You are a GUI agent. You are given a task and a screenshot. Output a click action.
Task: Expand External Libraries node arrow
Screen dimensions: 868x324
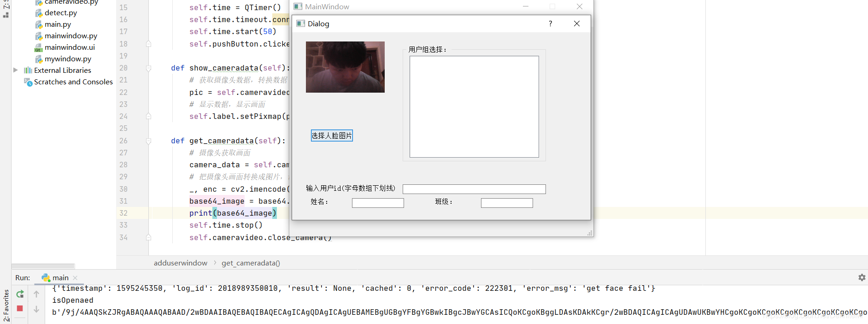coord(16,70)
